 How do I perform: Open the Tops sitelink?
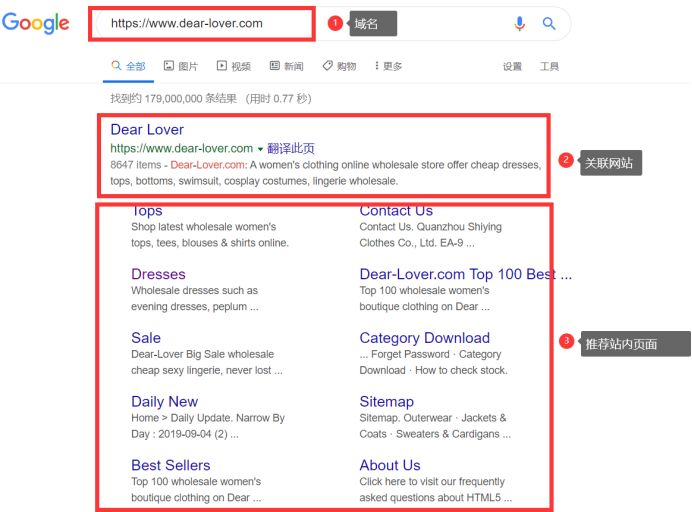click(147, 211)
